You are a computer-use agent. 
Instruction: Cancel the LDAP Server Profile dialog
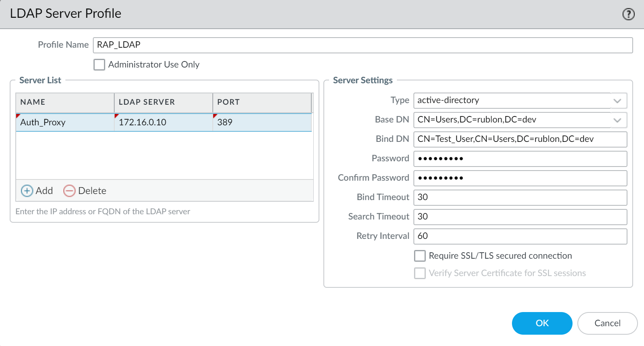point(607,323)
